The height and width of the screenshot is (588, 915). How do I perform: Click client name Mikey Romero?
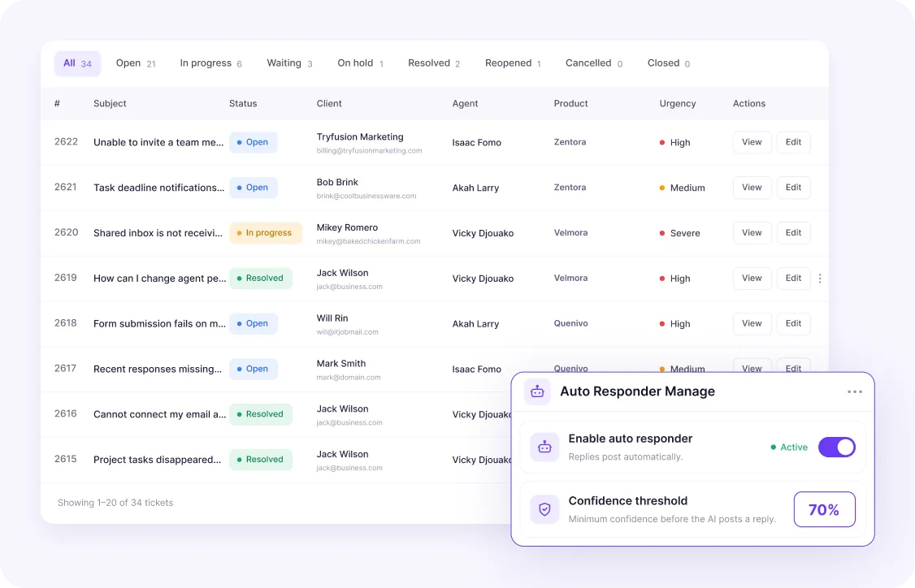pos(347,227)
